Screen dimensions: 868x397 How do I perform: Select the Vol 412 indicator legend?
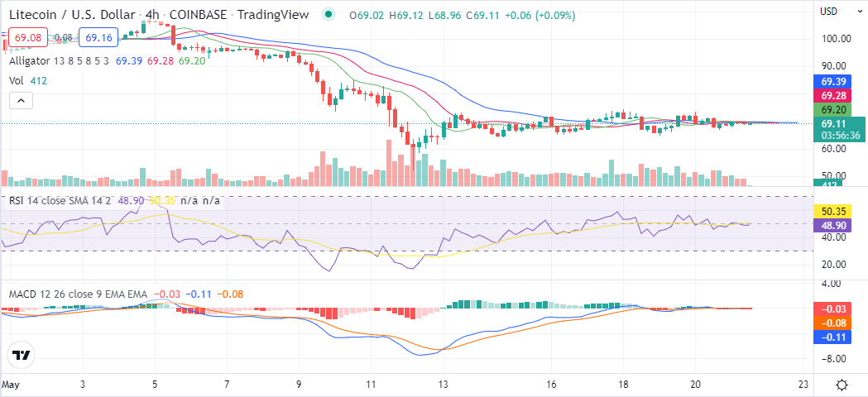(x=27, y=81)
